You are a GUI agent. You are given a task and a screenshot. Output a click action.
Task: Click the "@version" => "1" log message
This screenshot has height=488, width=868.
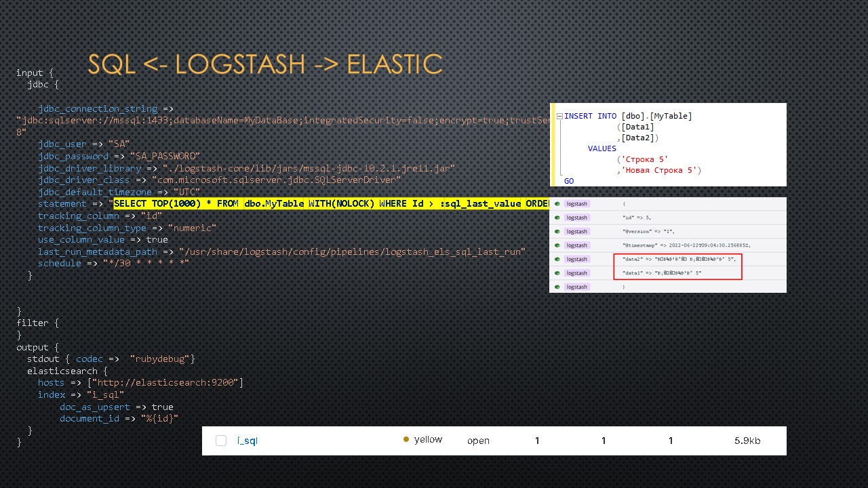(647, 232)
